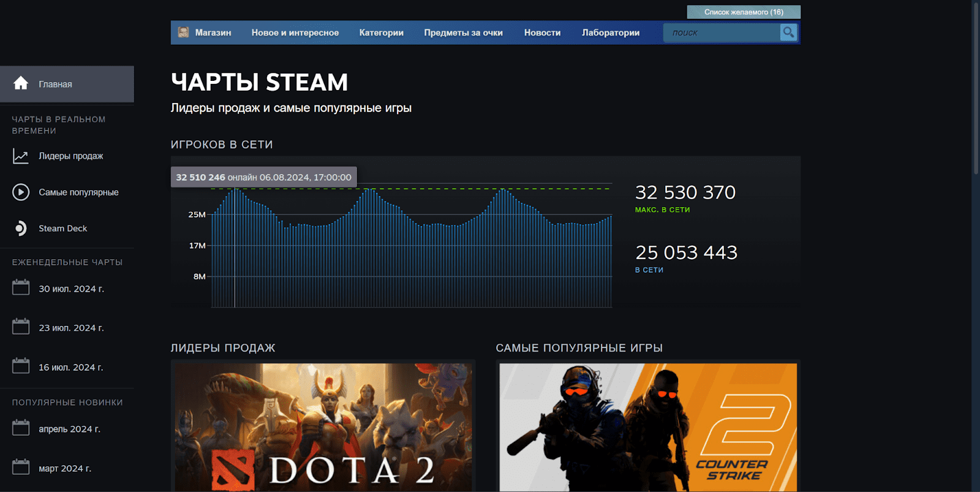Click calendar icon next to 23 июл. 2024 г.
Screen dimensions: 980x492
pyautogui.click(x=21, y=327)
